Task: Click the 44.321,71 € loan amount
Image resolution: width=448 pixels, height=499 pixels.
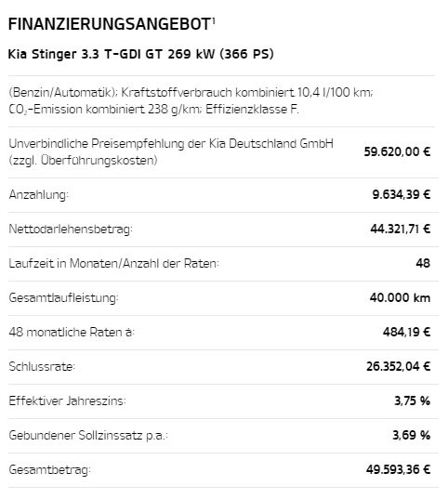Action: tap(401, 229)
